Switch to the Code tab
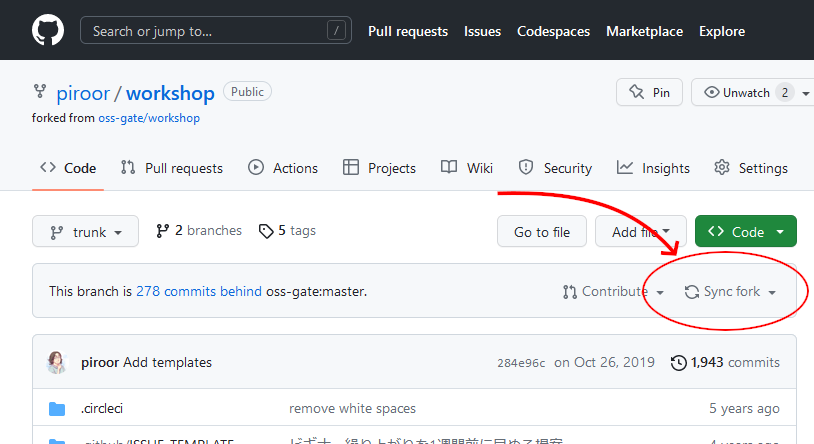Image resolution: width=814 pixels, height=444 pixels. pos(68,168)
